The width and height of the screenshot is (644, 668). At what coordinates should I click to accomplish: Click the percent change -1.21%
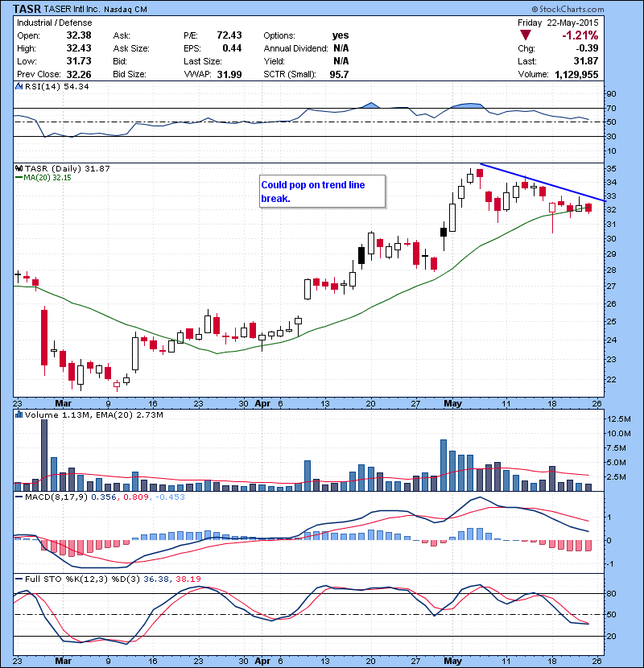580,35
